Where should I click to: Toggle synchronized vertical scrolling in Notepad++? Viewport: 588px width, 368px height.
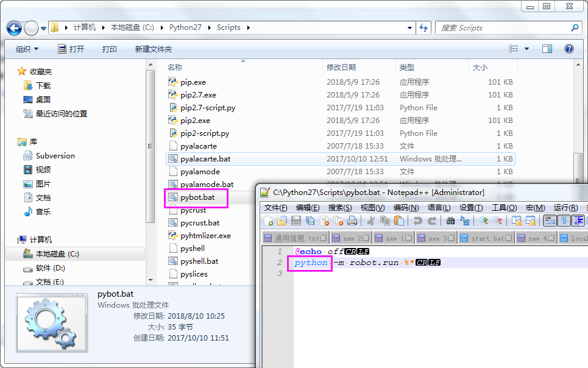[517, 222]
